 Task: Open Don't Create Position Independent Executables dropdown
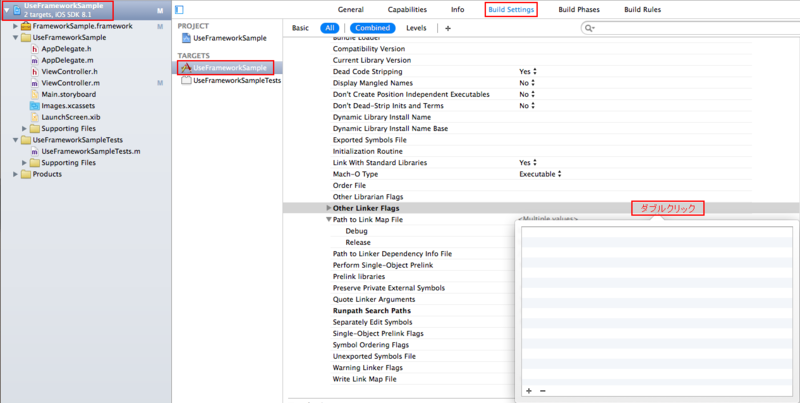coord(527,94)
